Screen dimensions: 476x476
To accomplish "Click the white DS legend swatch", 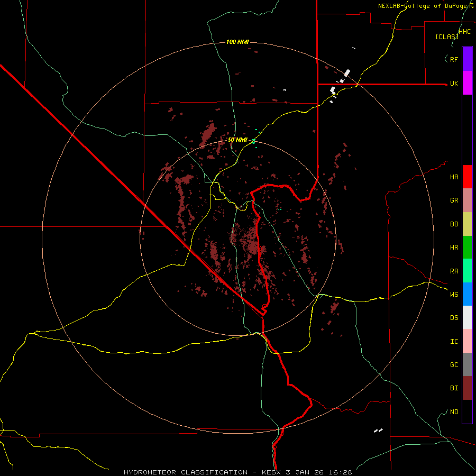I will (x=467, y=317).
